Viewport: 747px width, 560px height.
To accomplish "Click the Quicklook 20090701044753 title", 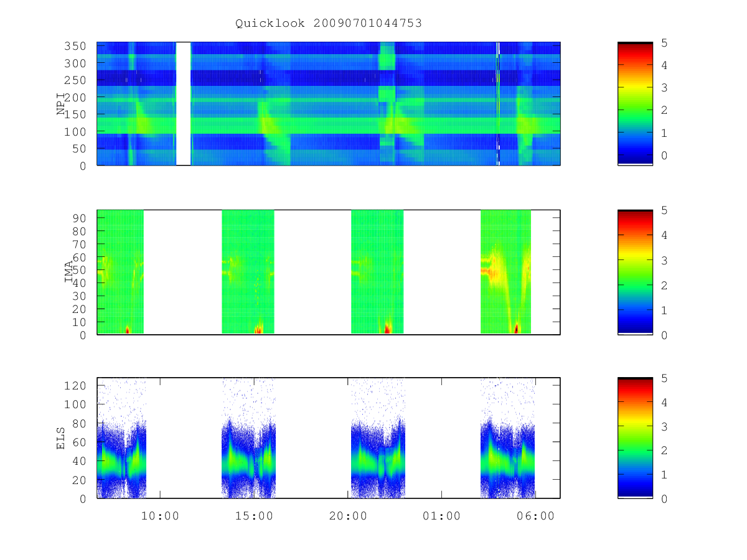I will (329, 24).
